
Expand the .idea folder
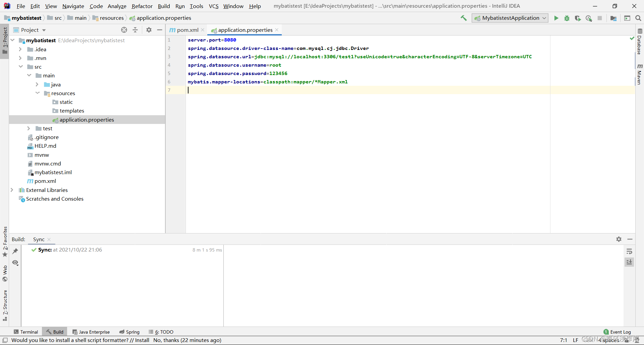click(x=20, y=49)
